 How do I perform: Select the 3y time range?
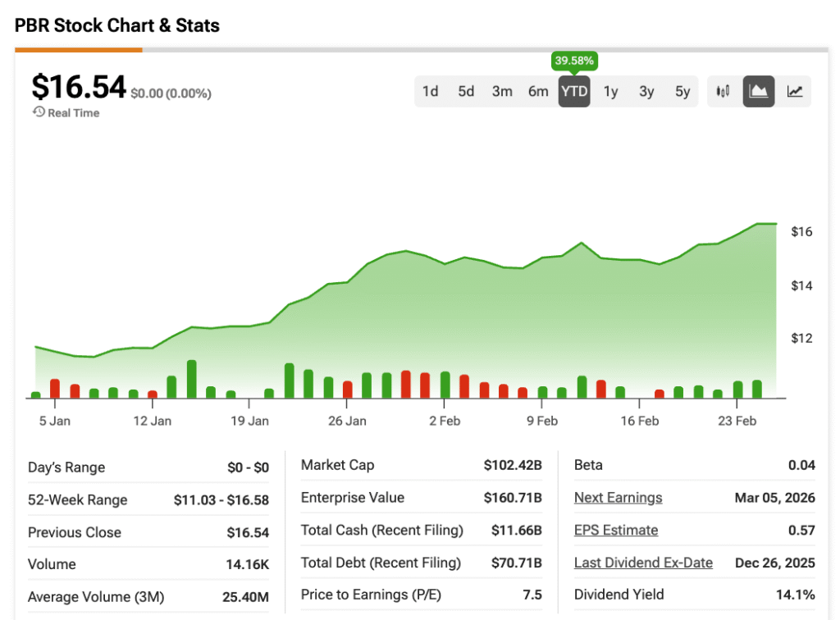646,92
